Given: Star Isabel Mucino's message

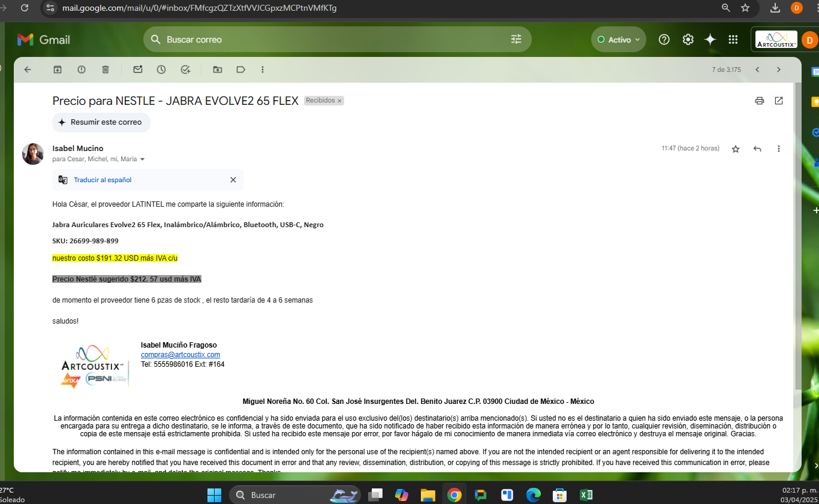Looking at the screenshot, I should [x=736, y=149].
